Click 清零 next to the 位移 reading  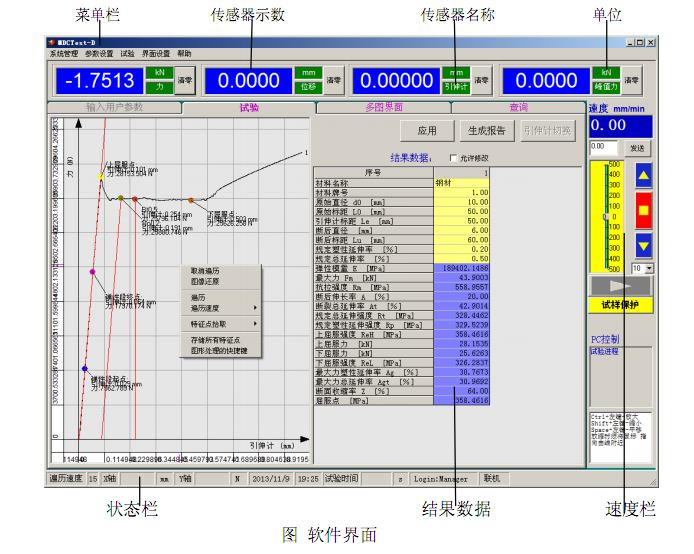[x=332, y=80]
